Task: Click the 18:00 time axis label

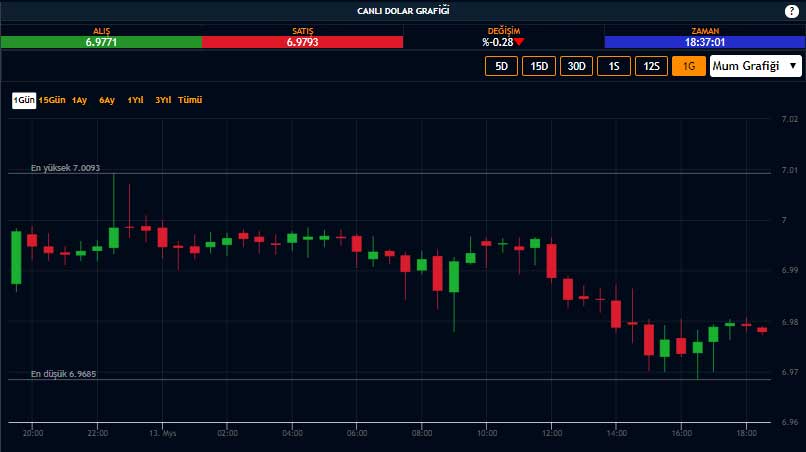Action: pos(746,433)
